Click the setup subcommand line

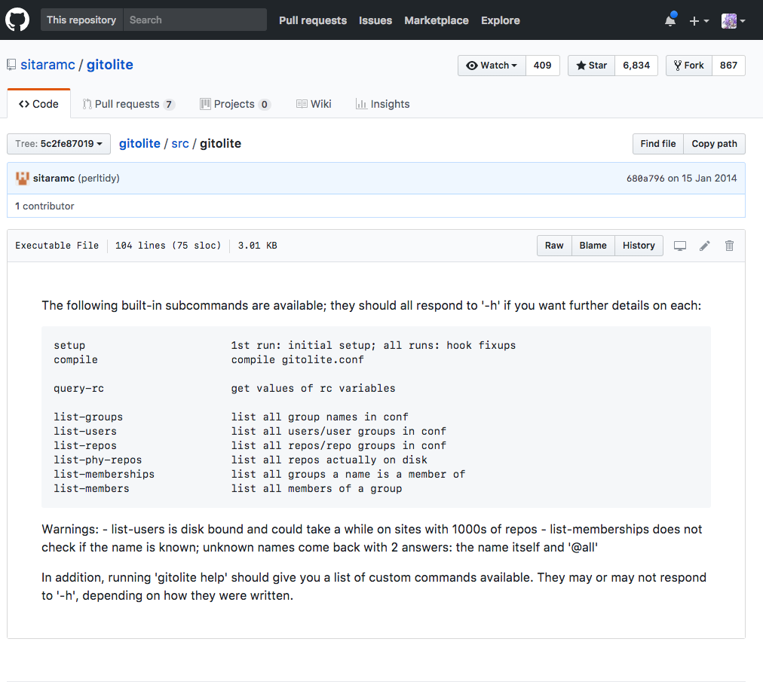[x=285, y=345]
